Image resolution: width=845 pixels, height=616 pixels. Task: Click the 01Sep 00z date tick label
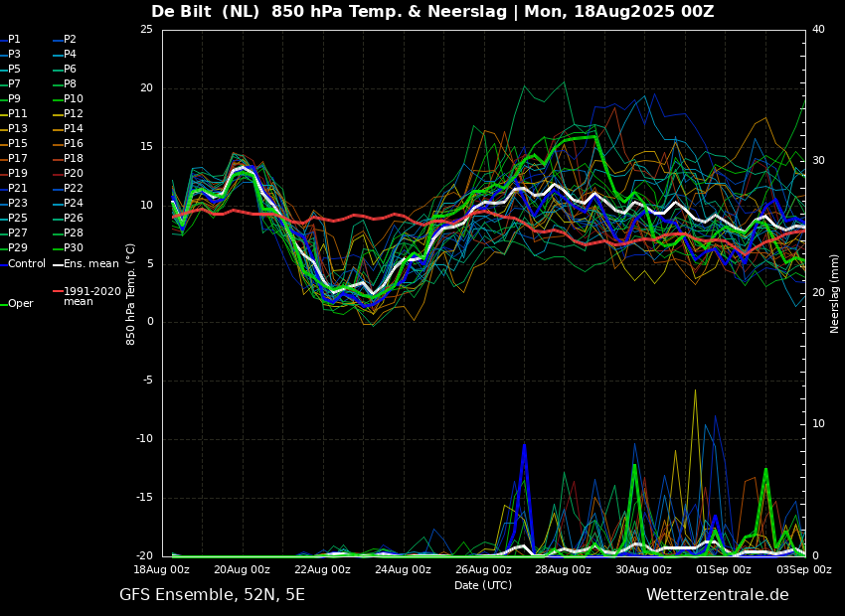click(x=724, y=569)
